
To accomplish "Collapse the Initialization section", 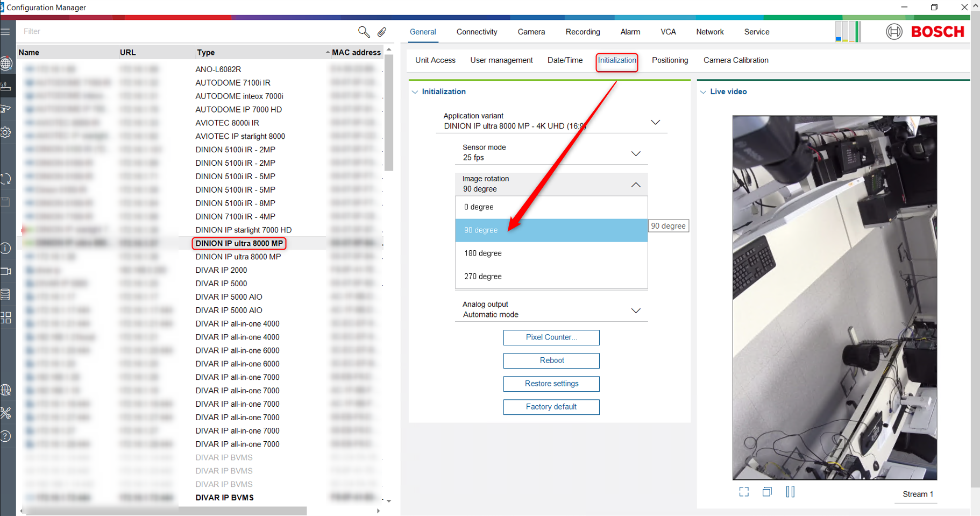I will pos(415,92).
